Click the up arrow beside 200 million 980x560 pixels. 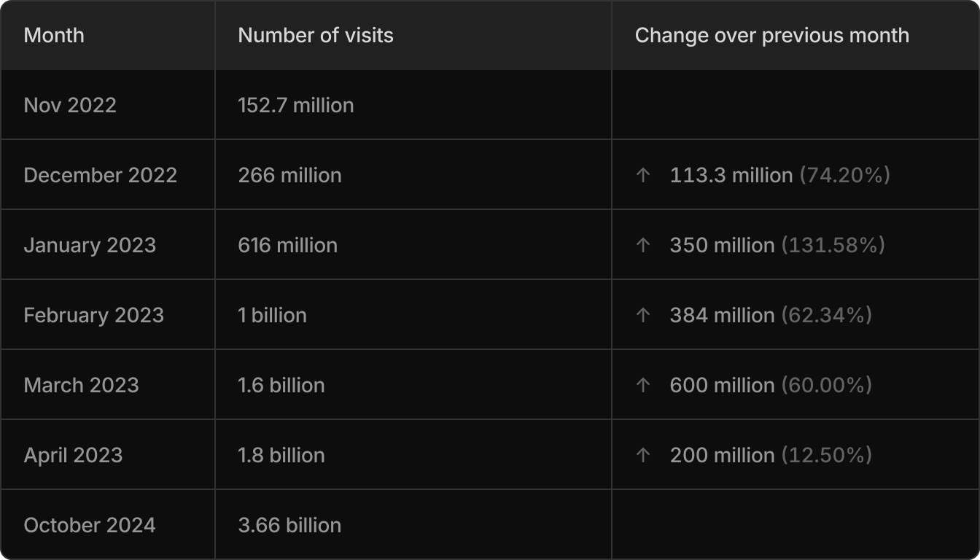(x=642, y=455)
